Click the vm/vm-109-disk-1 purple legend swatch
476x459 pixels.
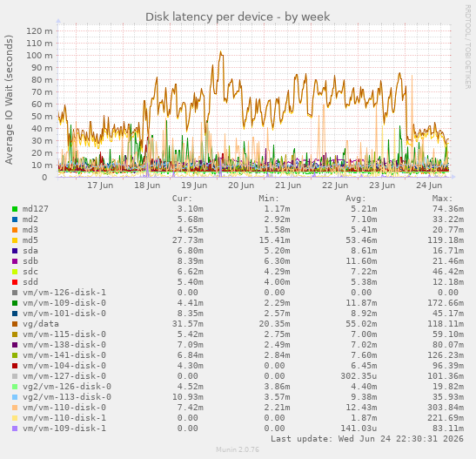(x=15, y=429)
